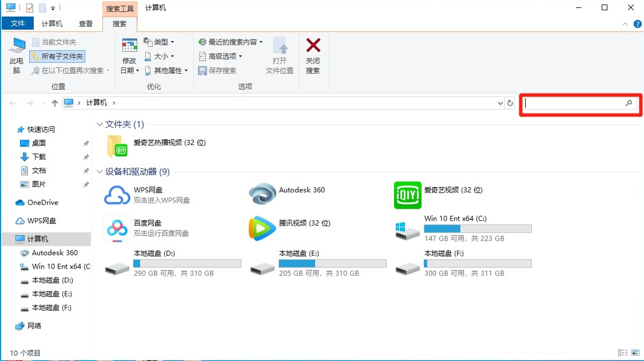
Task: Click the refresh icon beside address bar
Action: click(510, 103)
